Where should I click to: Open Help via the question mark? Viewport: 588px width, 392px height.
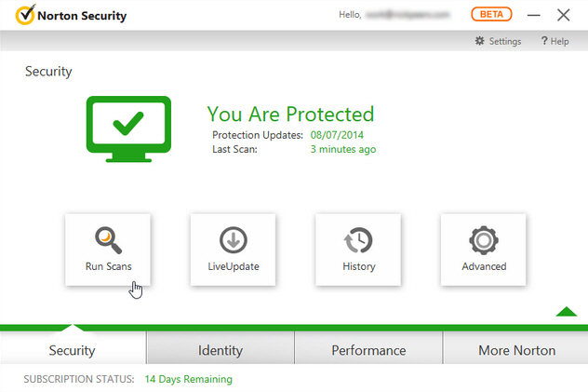[x=544, y=41]
